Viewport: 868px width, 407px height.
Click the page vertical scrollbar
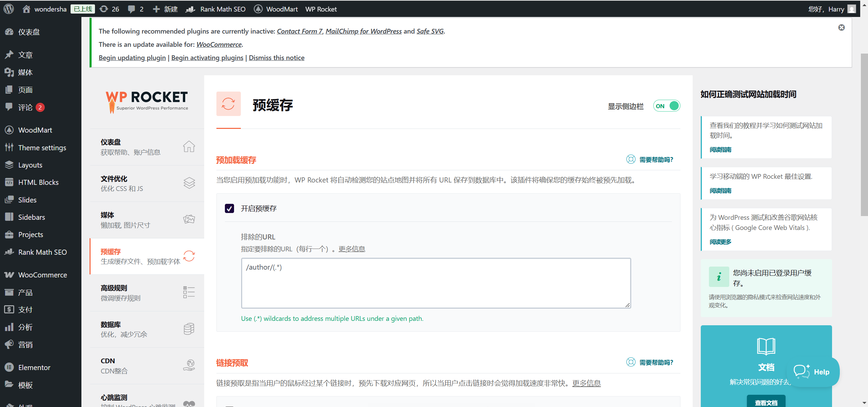[864, 136]
